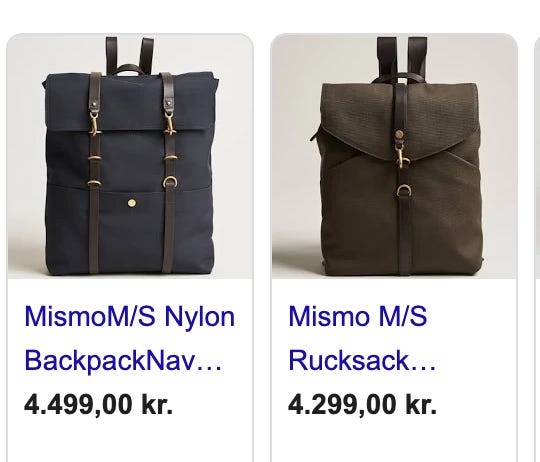The height and width of the screenshot is (462, 540).
Task: Click empty card area below 4.499,00 kr.
Action: [x=130, y=442]
